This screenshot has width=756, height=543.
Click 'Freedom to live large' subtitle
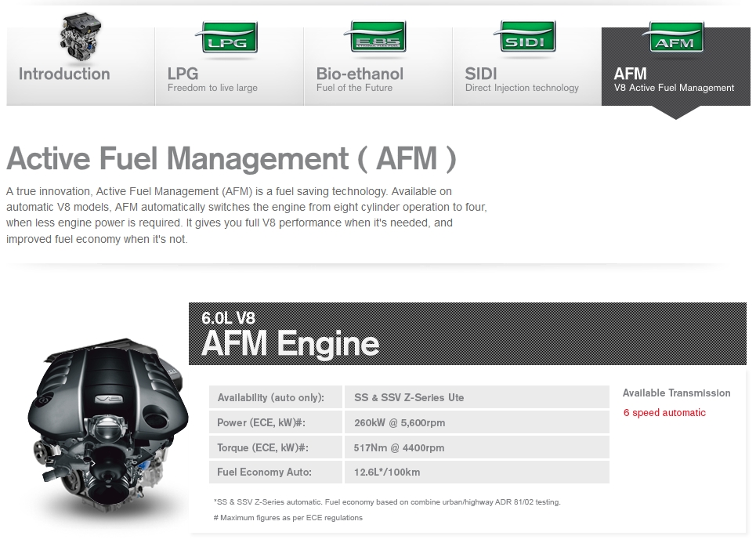(212, 88)
